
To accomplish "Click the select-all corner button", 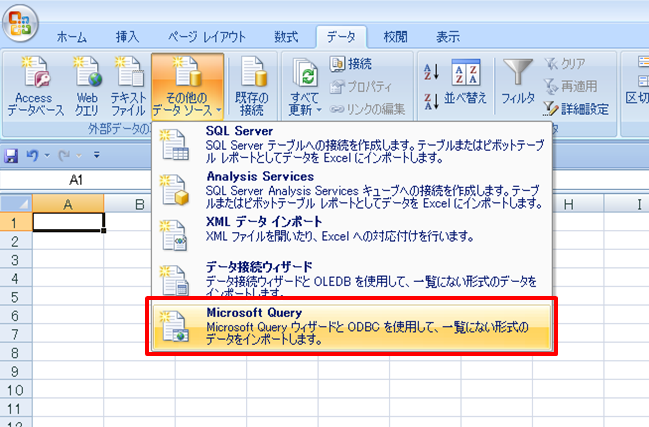I will point(16,204).
